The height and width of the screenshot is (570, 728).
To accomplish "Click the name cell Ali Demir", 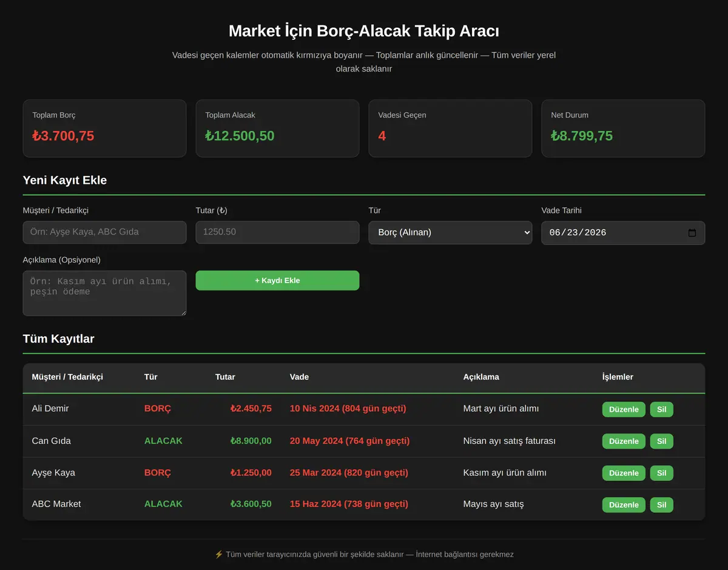I will tap(50, 409).
